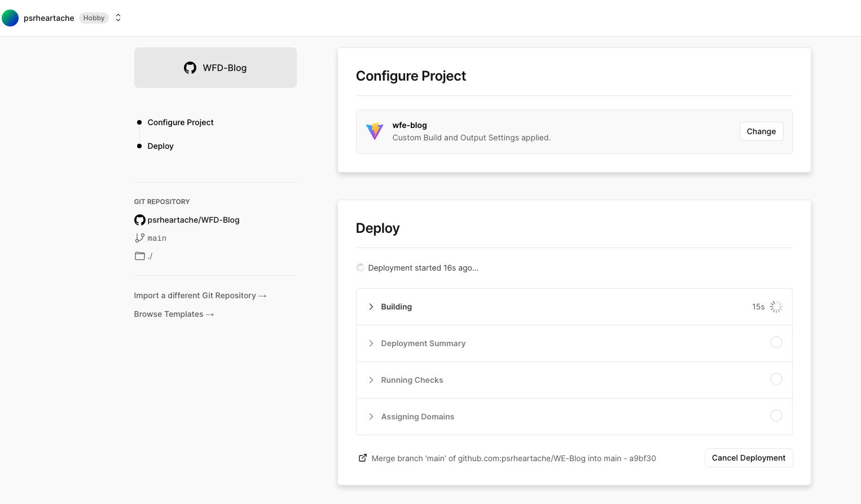Expand the Assigning Domains chevron

[371, 417]
